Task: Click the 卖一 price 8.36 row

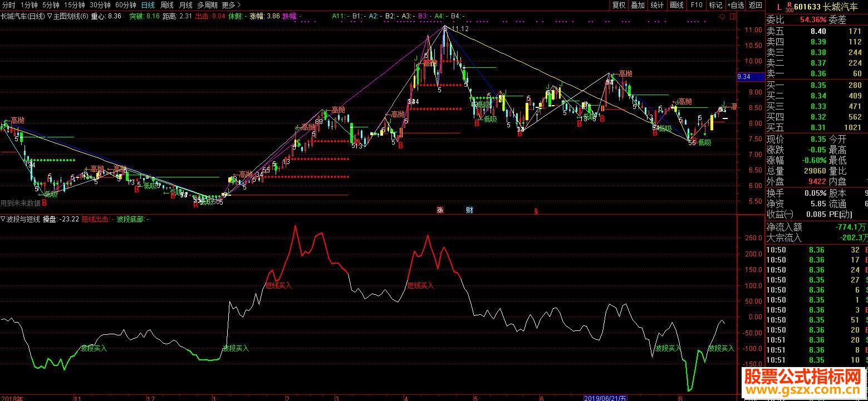Action: coord(817,73)
